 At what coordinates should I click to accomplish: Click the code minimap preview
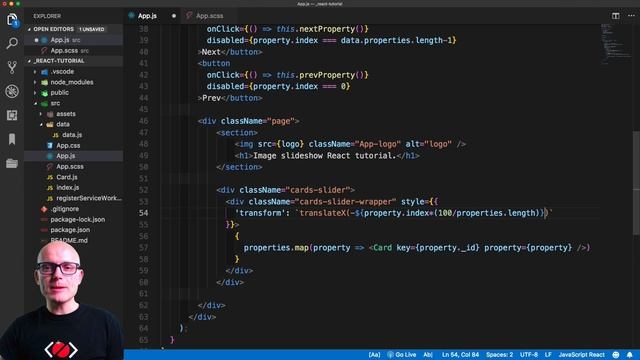click(x=616, y=43)
